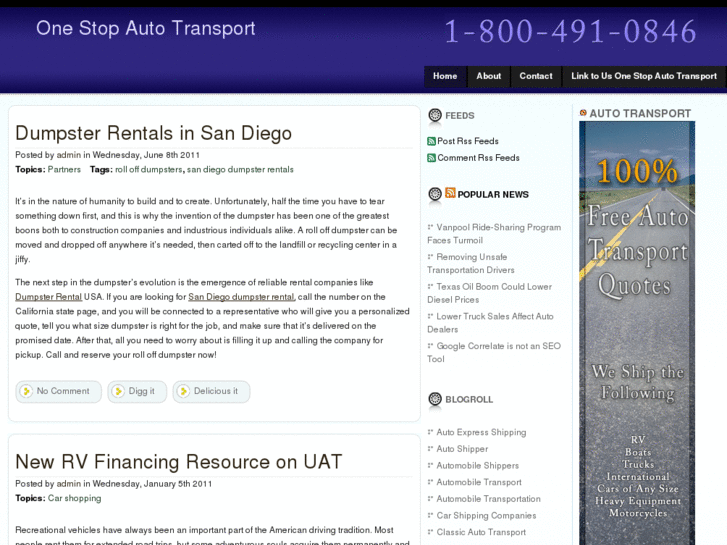
Task: Open Comment Rss Feeds link
Action: [478, 158]
